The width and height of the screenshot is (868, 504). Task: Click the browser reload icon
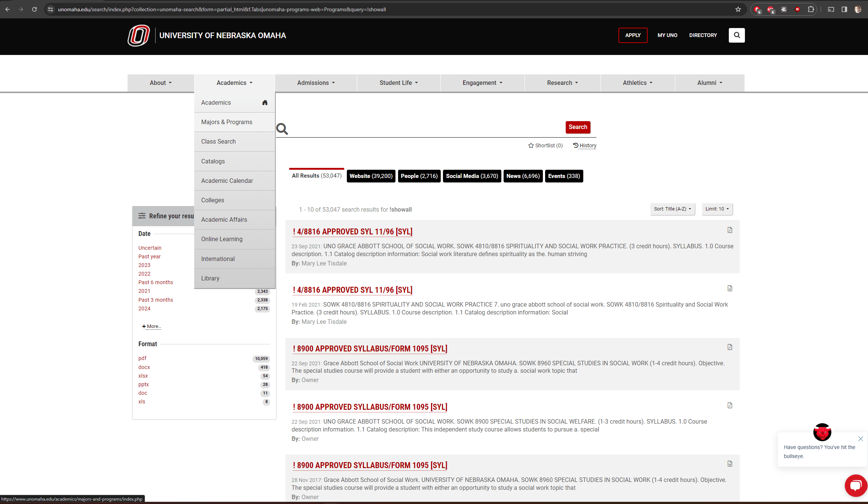34,9
